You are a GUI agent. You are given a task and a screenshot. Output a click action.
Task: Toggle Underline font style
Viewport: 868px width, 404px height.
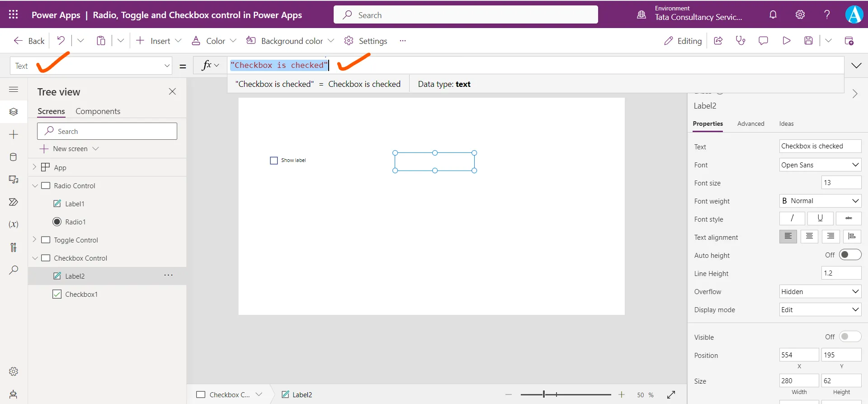click(x=820, y=218)
